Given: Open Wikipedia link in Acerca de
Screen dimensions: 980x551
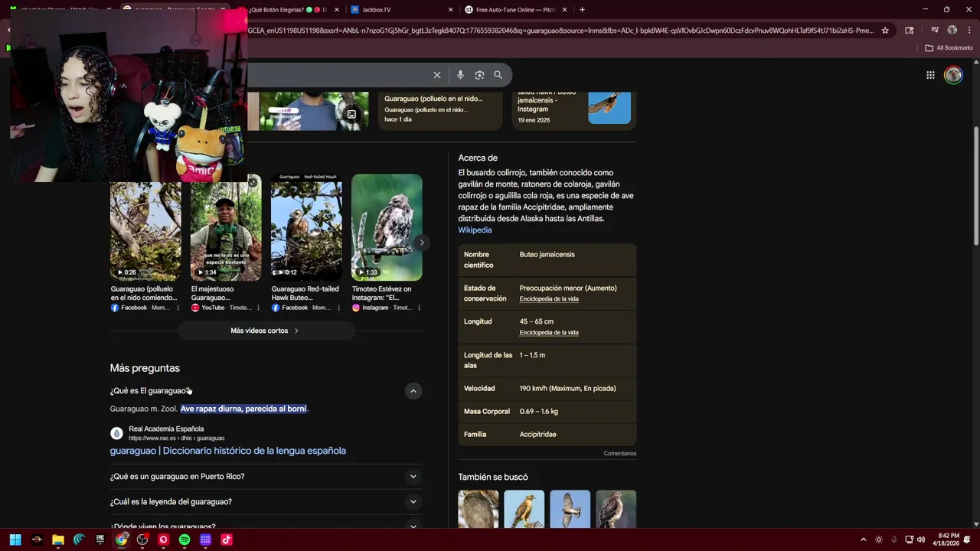Looking at the screenshot, I should [x=475, y=230].
